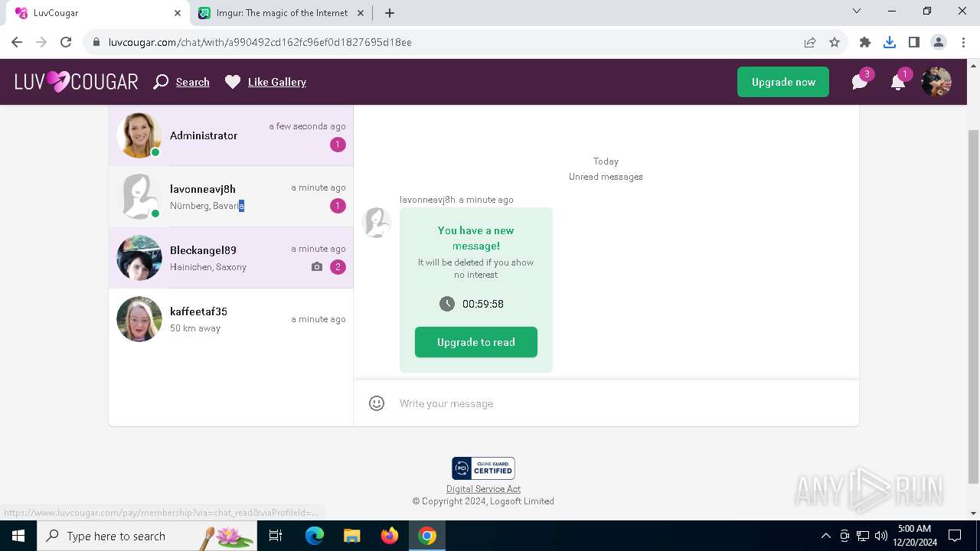Image resolution: width=980 pixels, height=551 pixels.
Task: Click the 'Nürnberg, Bavaria' location text
Action: pos(207,206)
